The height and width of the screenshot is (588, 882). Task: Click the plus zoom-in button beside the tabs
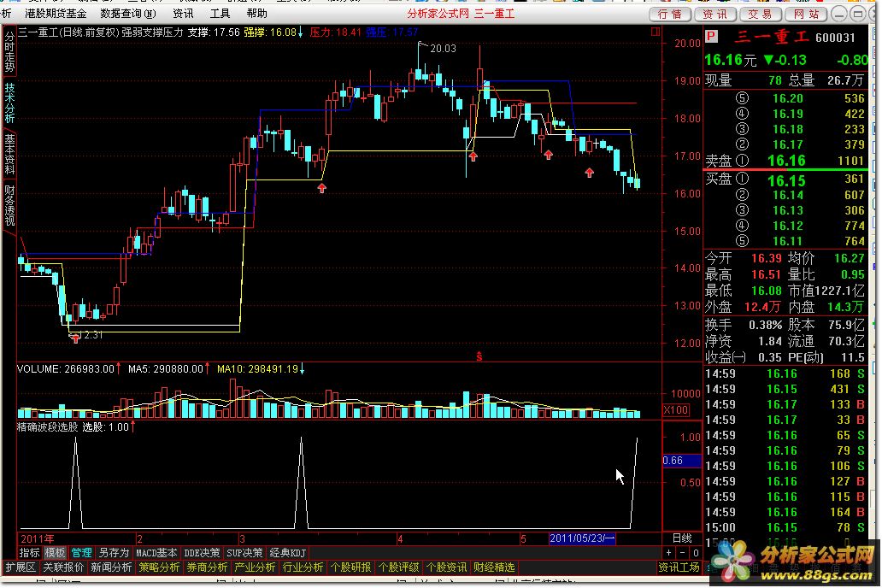[x=669, y=553]
